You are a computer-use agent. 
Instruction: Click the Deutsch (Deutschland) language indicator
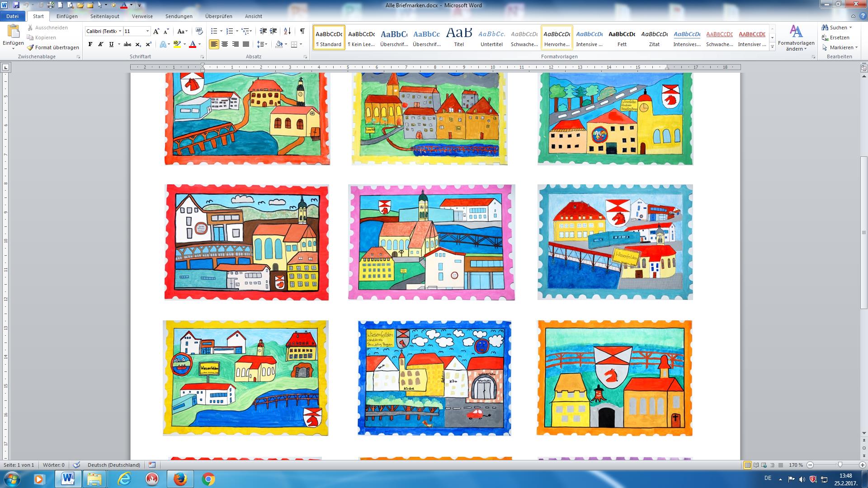(x=114, y=465)
